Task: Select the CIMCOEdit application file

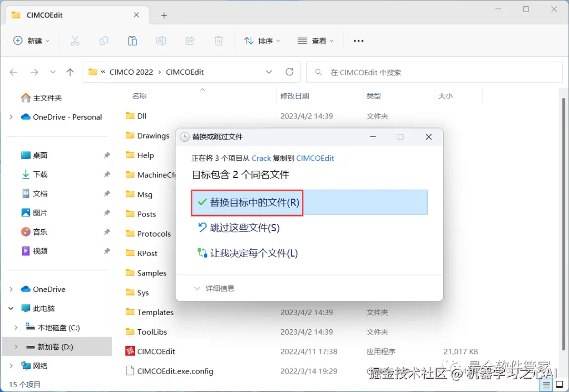Action: 150,351
